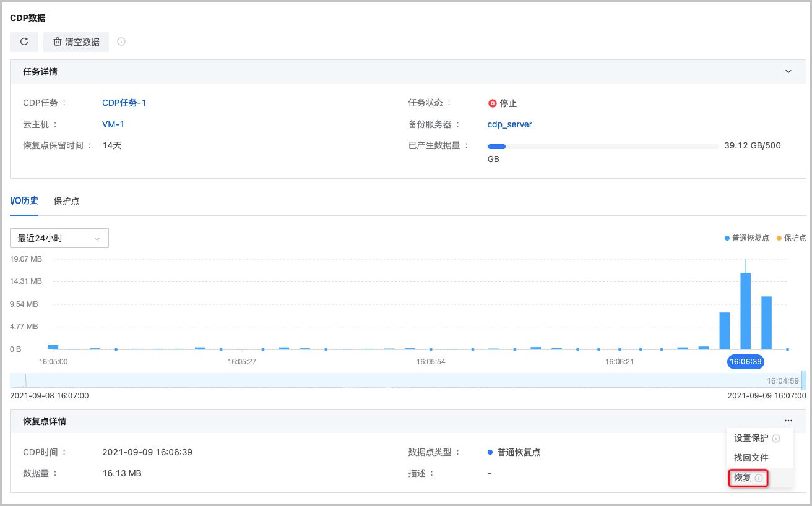The image size is (812, 506).
Task: Click the 39.12 GB/500 usage text
Action: [x=753, y=145]
